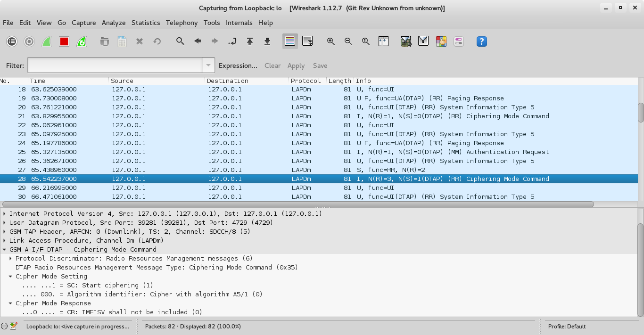Screen dimensions: 644x335
Task: Stop the running capture with red square
Action: coord(64,41)
